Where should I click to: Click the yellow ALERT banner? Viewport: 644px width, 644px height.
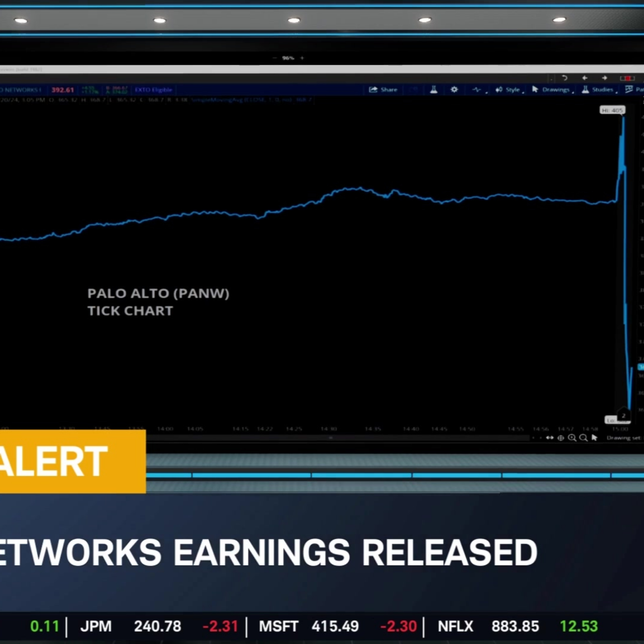pyautogui.click(x=73, y=462)
